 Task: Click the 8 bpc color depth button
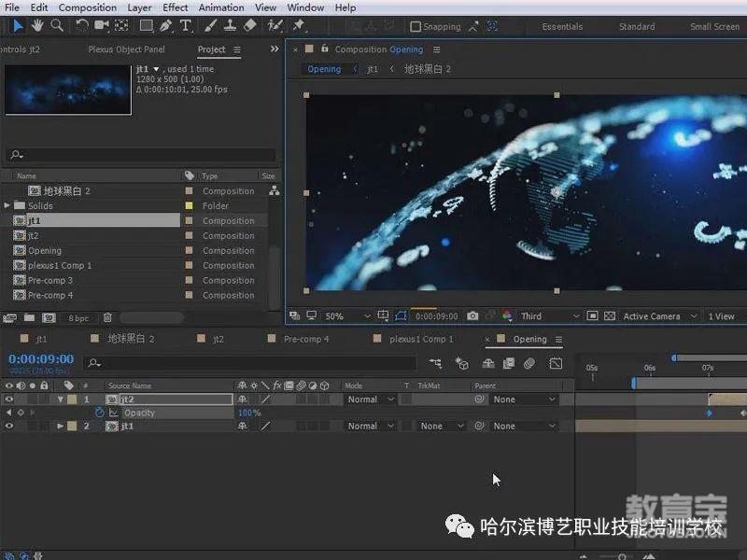78,318
